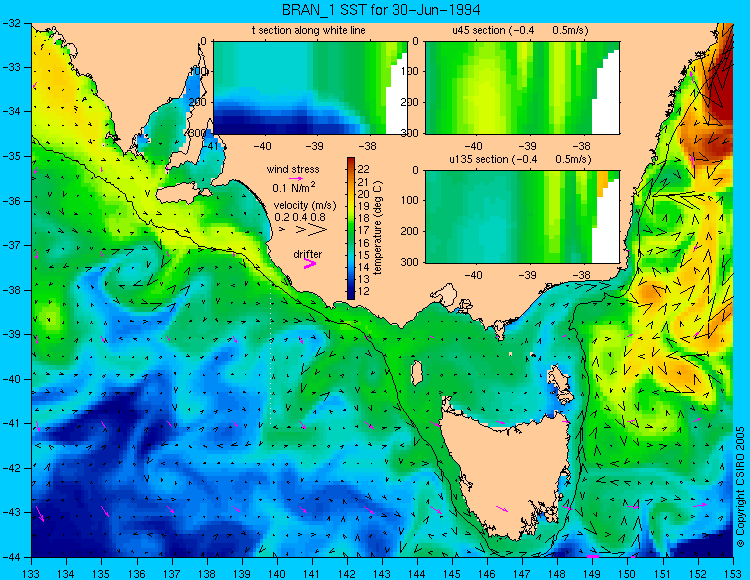Open the u135 section inset plot
750x580 pixels.
click(522, 217)
